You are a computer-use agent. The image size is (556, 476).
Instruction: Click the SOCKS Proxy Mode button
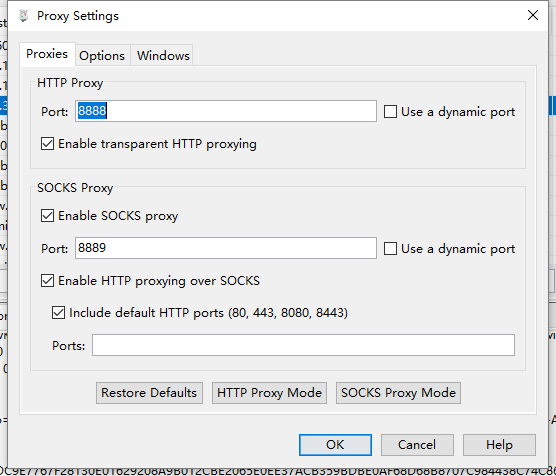[398, 393]
